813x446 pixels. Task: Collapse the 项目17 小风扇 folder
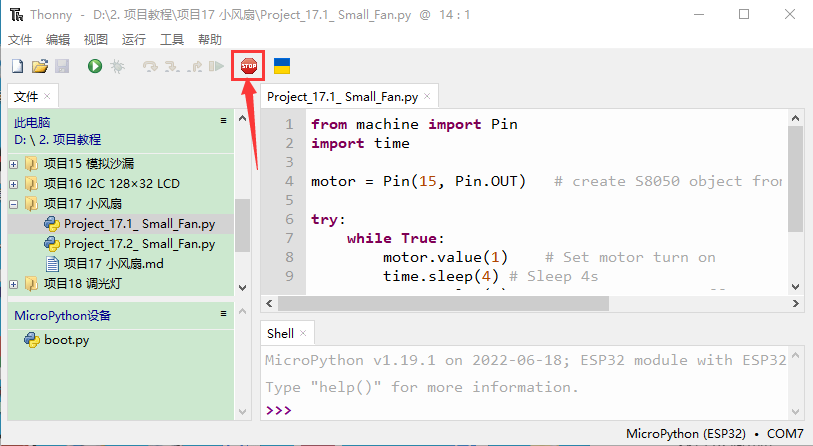tap(13, 204)
